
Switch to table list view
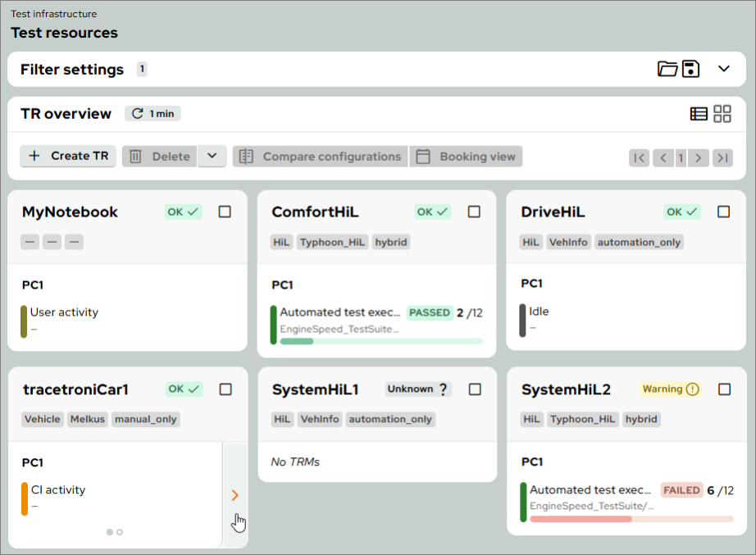point(699,114)
